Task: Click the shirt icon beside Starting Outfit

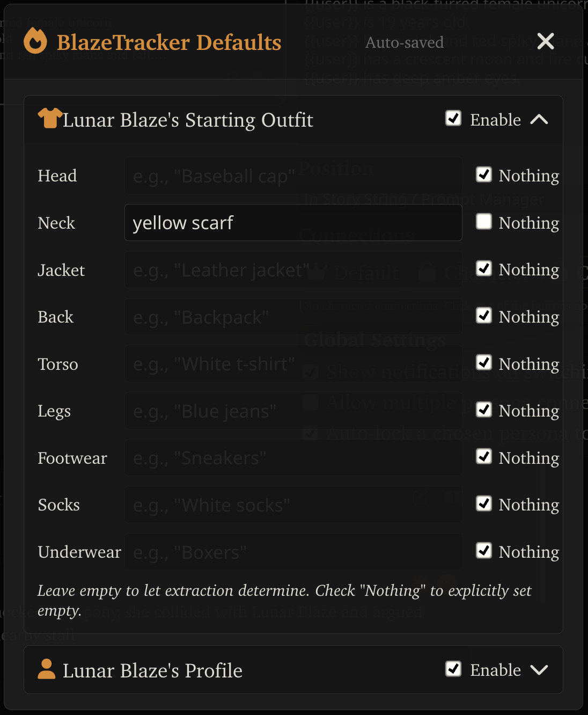Action: 50,119
